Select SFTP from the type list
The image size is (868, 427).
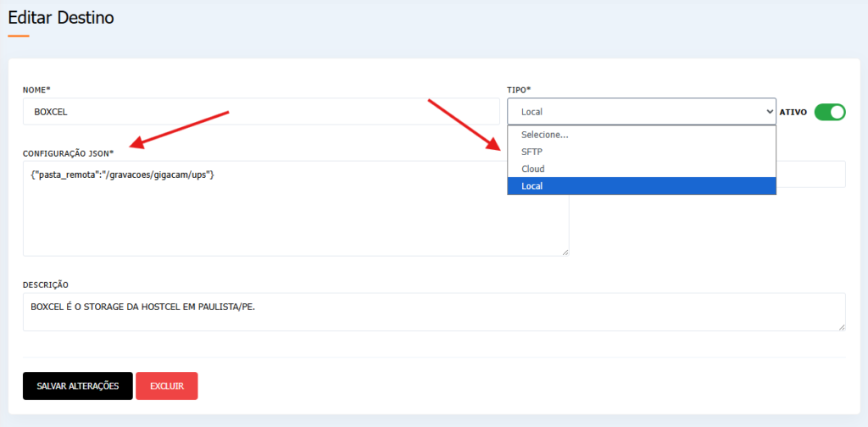click(642, 152)
